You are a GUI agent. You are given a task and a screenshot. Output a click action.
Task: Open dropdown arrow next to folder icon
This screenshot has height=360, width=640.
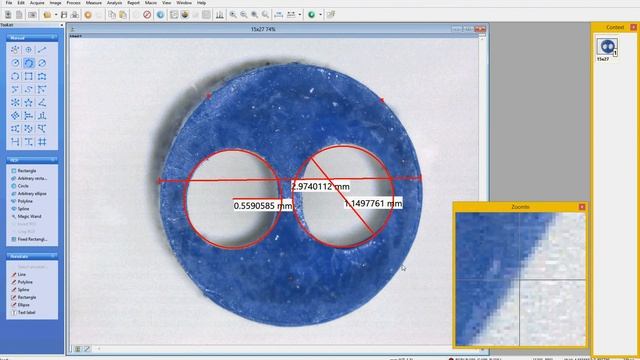click(56, 15)
